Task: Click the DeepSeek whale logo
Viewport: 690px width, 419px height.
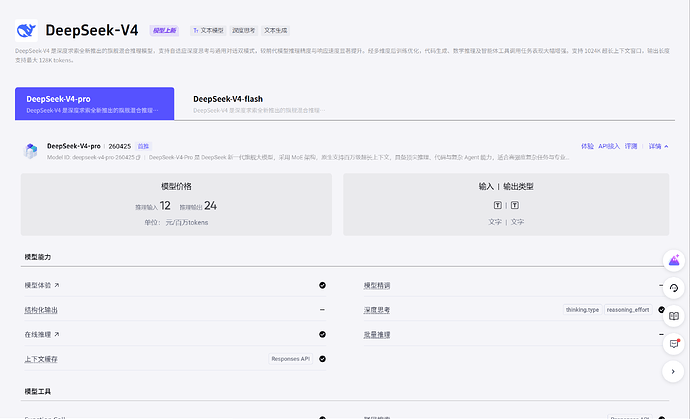Action: tap(26, 30)
